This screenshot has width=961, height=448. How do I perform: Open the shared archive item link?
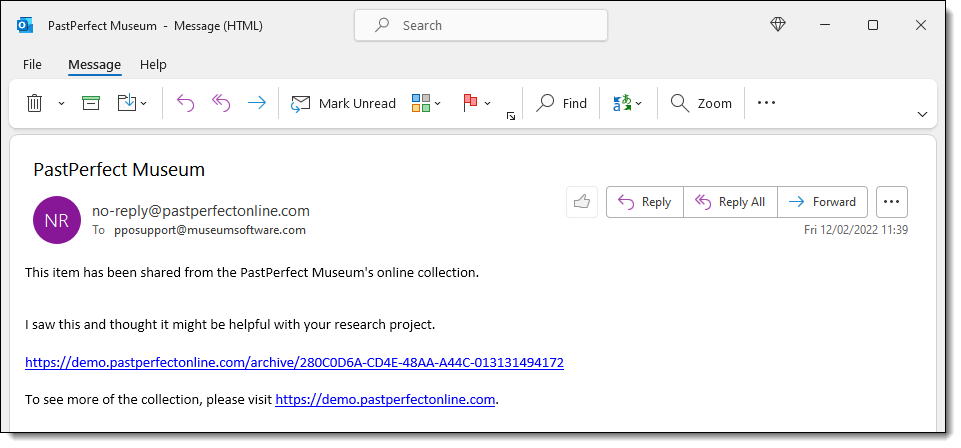294,362
